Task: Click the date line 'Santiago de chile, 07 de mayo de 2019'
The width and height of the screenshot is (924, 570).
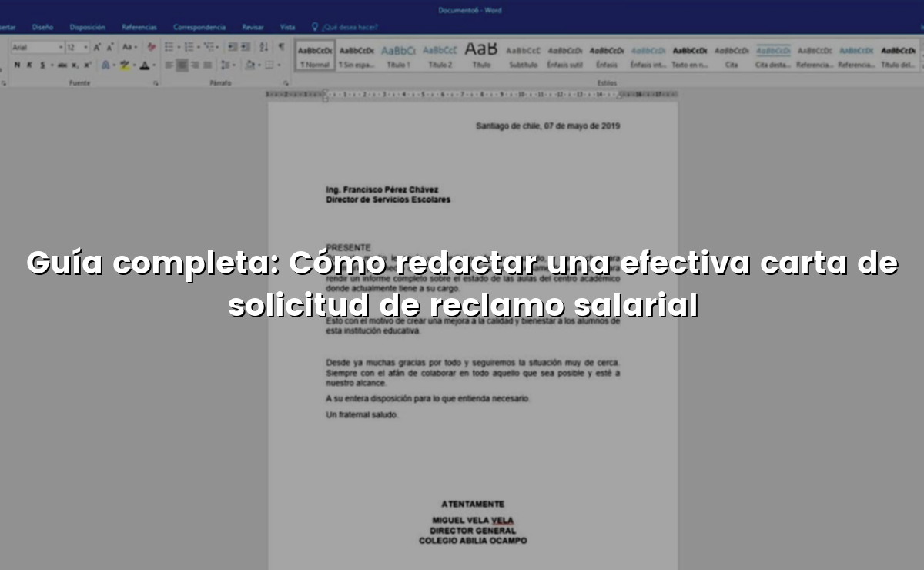Action: coord(547,126)
